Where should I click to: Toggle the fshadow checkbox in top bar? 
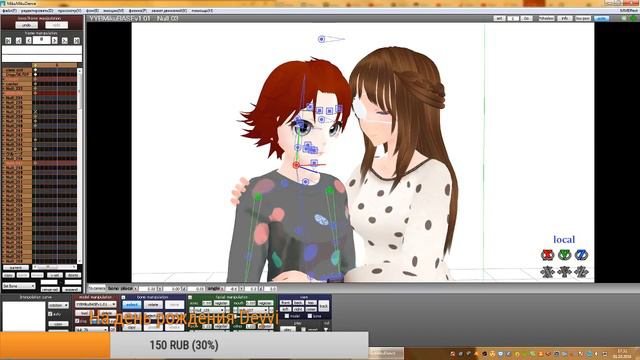pyautogui.click(x=546, y=18)
